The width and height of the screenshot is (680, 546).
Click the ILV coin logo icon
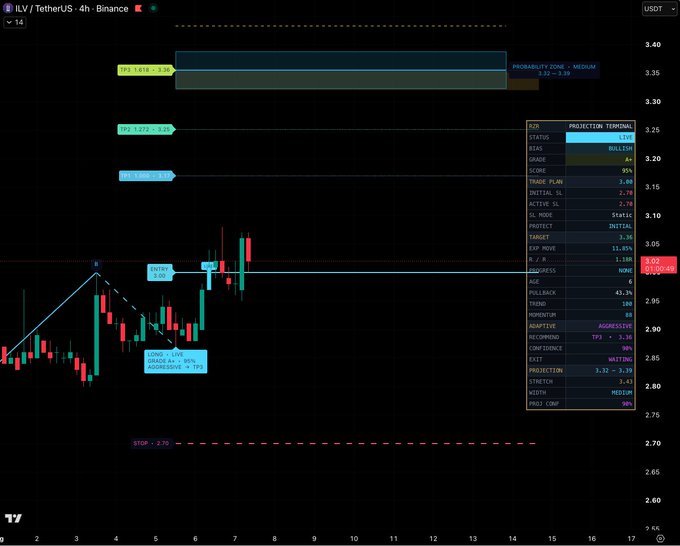coord(7,8)
